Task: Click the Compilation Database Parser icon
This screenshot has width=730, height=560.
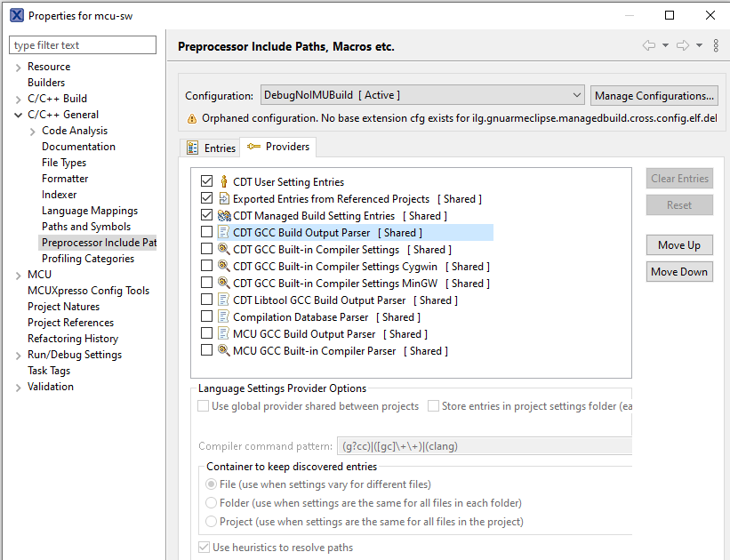Action: coord(224,317)
